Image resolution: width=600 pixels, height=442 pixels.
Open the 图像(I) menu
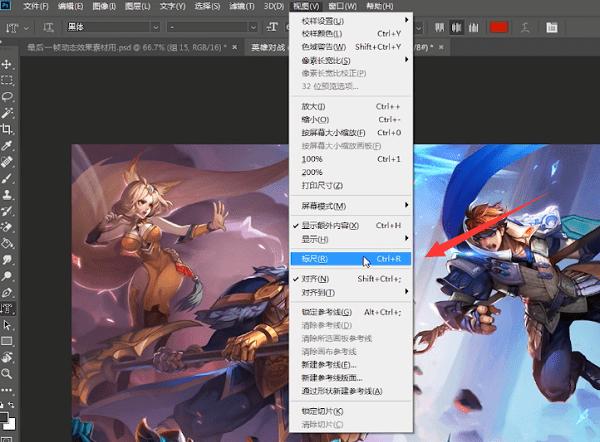(104, 6)
